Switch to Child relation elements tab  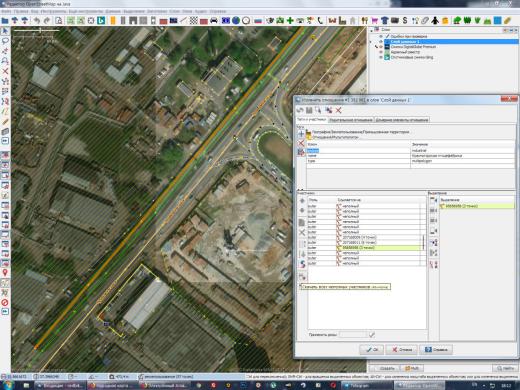coord(402,120)
